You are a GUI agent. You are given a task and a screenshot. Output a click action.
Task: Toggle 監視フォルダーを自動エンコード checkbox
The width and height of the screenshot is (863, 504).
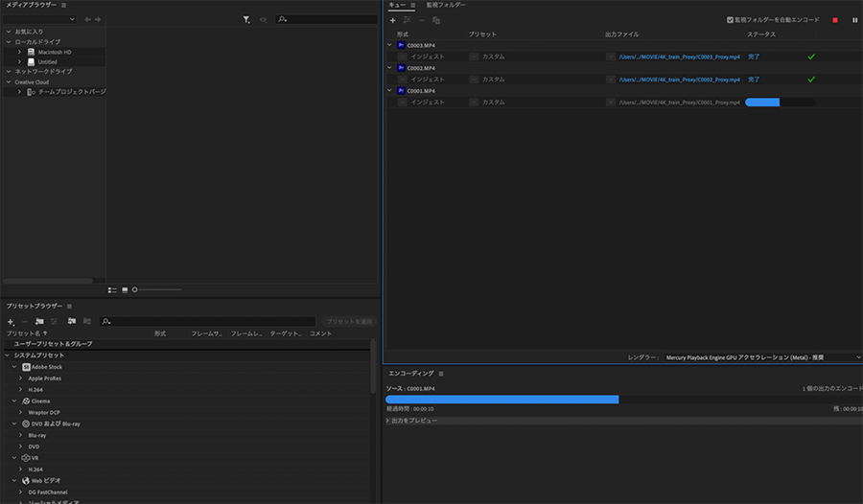[x=730, y=20]
